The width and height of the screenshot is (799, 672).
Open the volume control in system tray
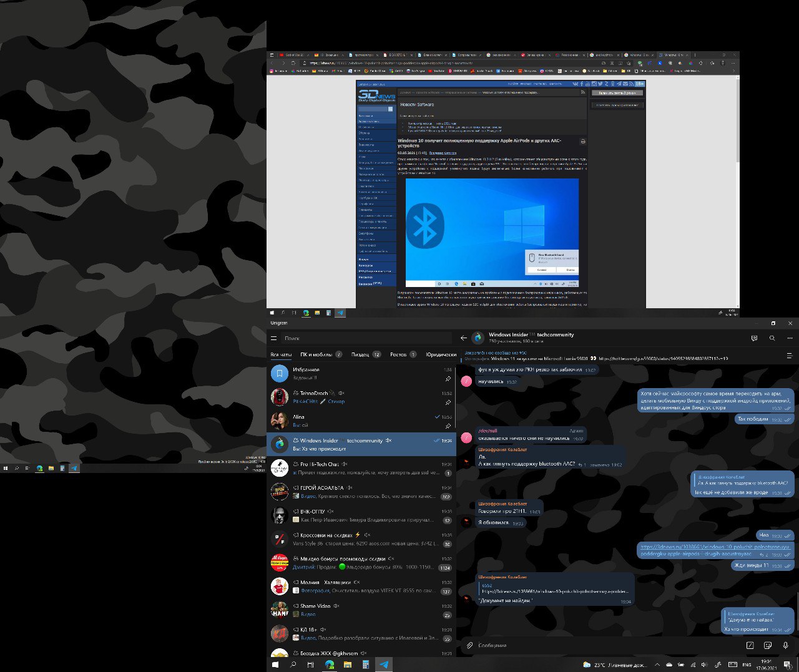pos(704,665)
